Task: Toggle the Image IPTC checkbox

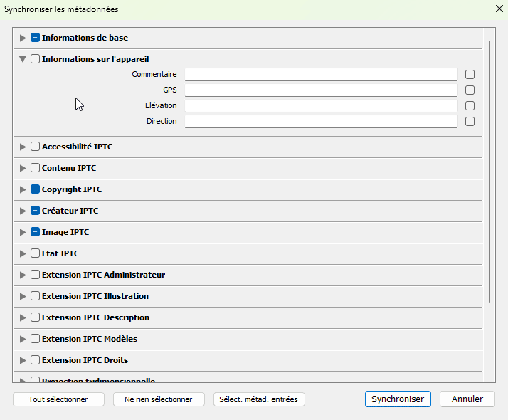Action: pos(35,232)
